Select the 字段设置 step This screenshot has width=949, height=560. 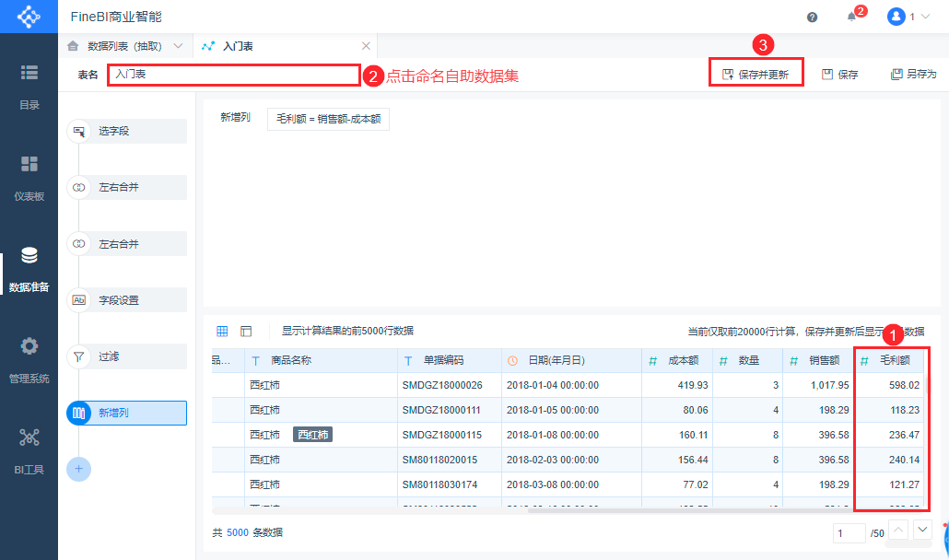(x=126, y=300)
